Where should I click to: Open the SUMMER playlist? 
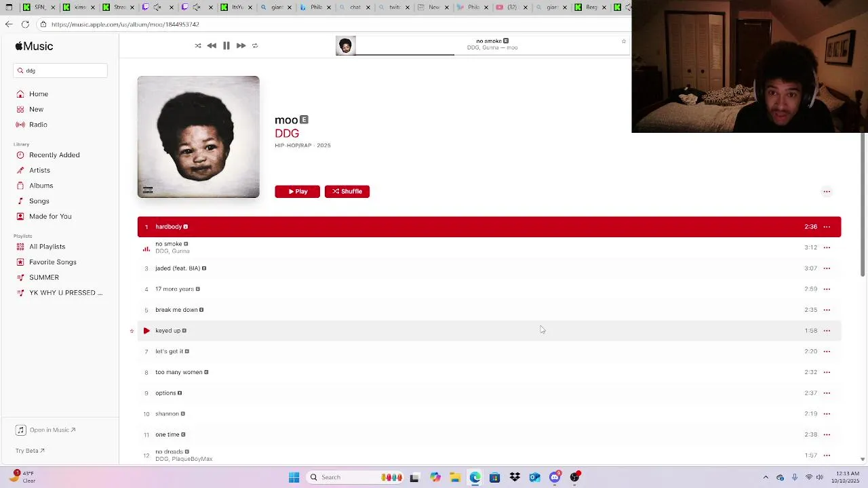tap(43, 277)
